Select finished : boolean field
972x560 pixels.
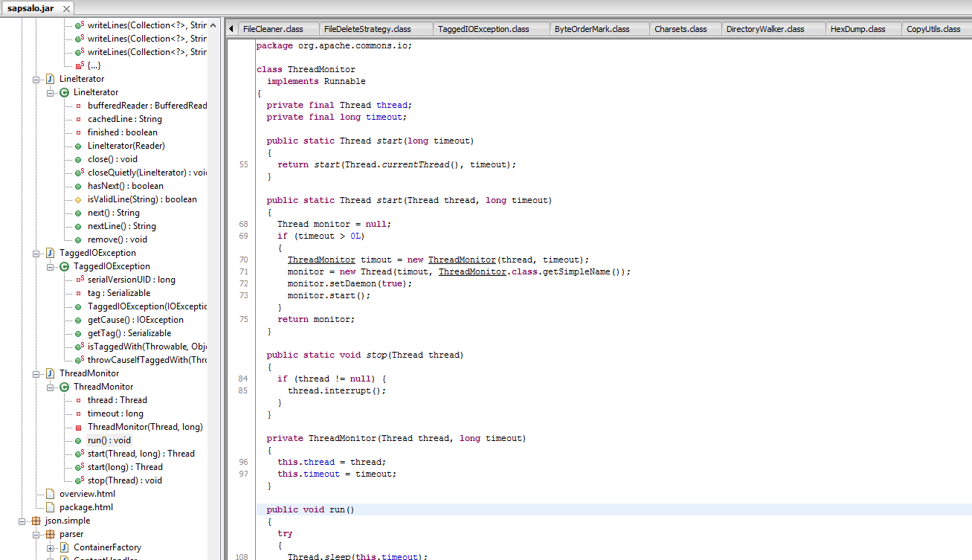123,132
